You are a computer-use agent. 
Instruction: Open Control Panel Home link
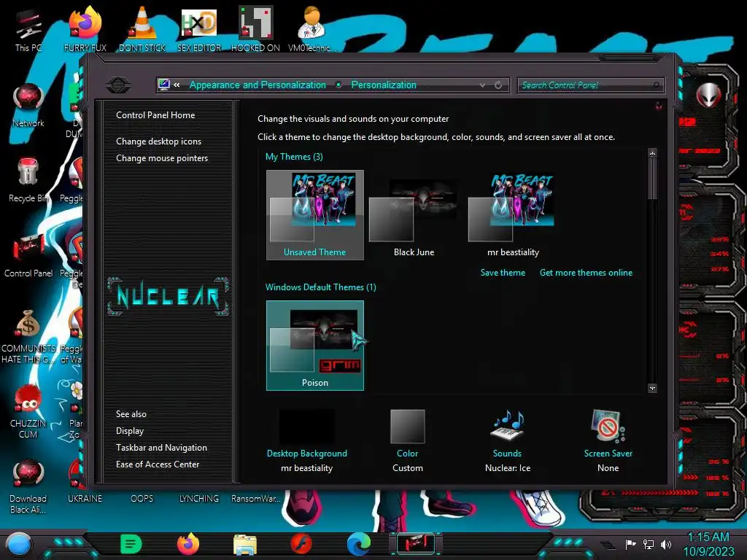click(155, 114)
